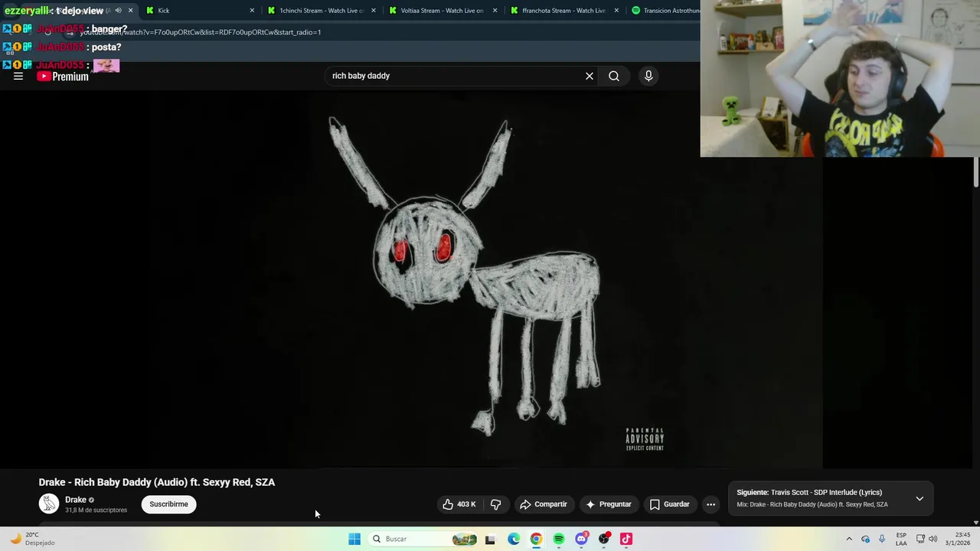Open Task View from the taskbar

pyautogui.click(x=490, y=539)
